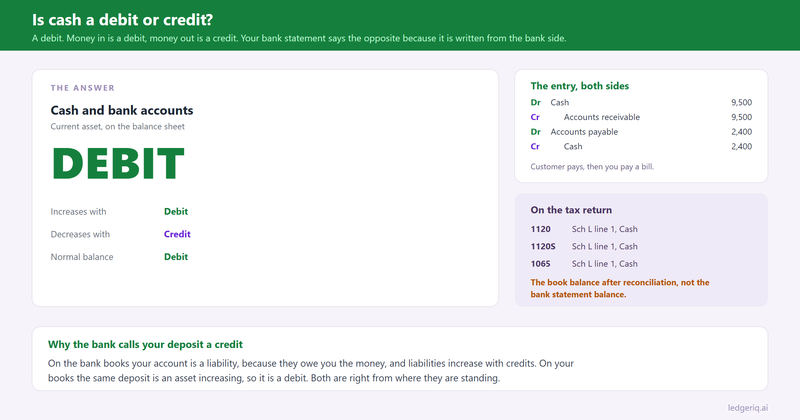Click the Debit value beside 'Normal balance'
800x420 pixels.
[176, 257]
